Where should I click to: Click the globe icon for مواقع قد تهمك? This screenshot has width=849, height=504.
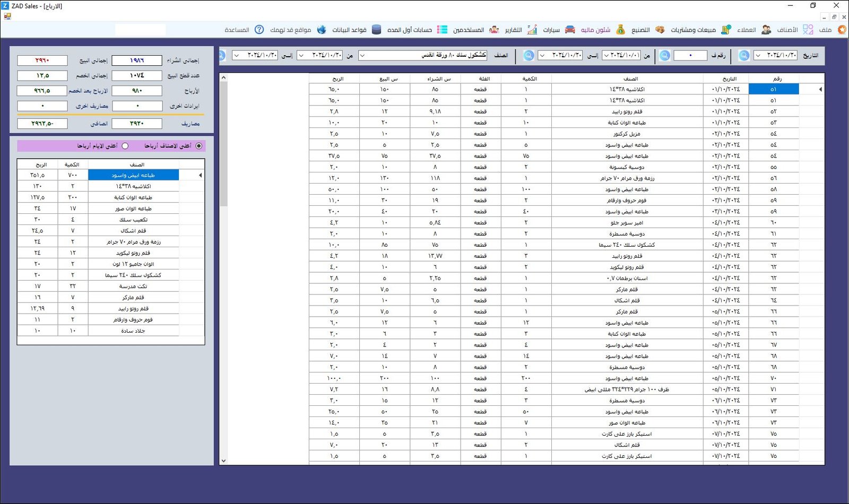(x=321, y=30)
